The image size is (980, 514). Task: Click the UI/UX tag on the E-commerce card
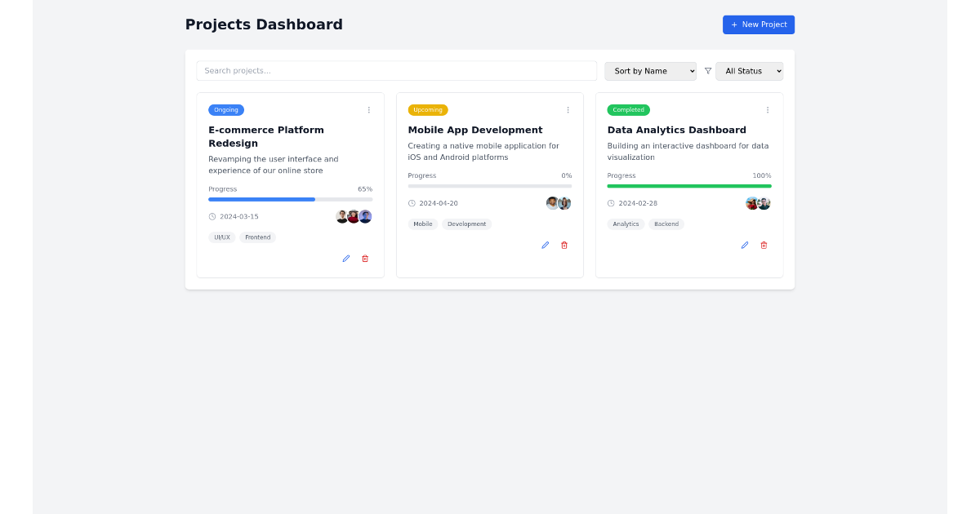pos(222,237)
